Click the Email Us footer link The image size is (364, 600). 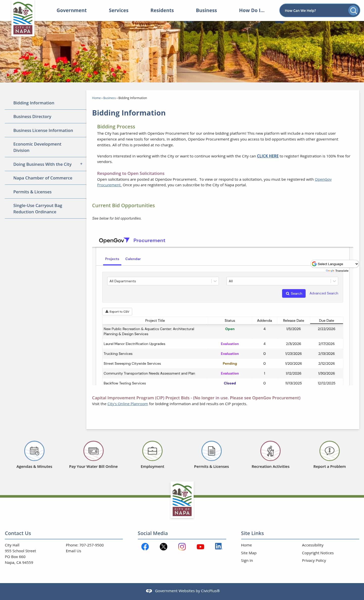coord(74,551)
